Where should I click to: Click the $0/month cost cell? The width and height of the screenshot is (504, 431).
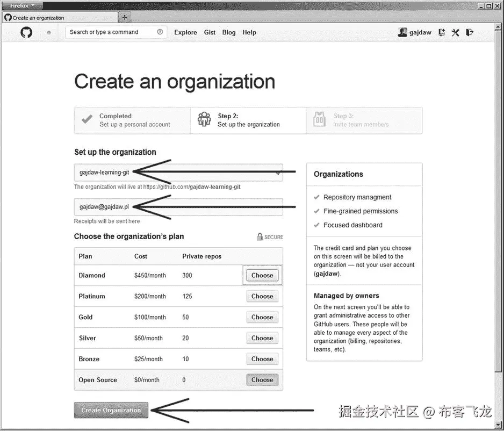click(147, 380)
